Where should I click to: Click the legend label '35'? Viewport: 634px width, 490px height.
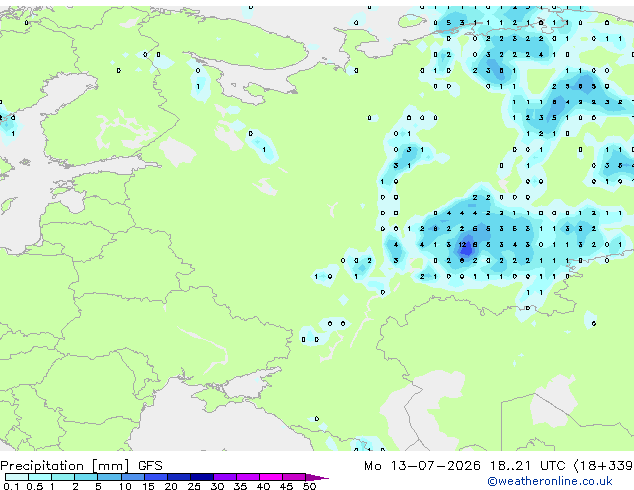tap(240, 486)
